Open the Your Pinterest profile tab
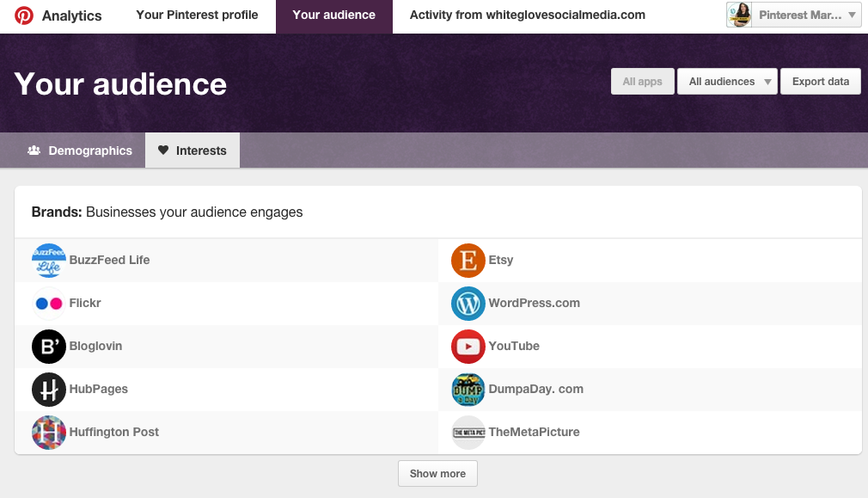Screen dimensions: 868x498 (x=197, y=15)
